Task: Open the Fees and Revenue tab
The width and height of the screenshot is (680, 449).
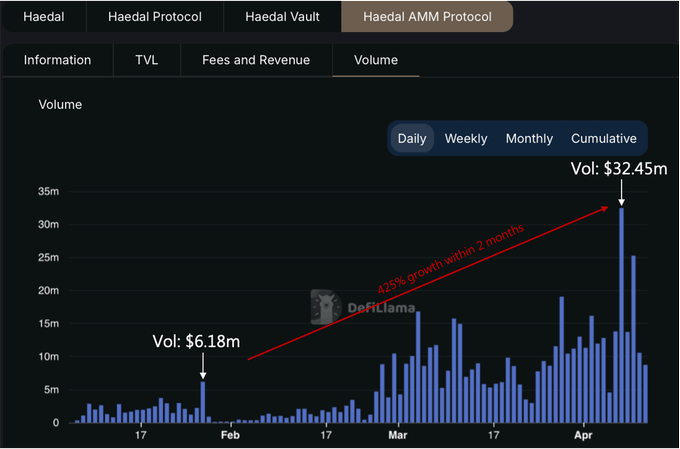Action: (256, 60)
